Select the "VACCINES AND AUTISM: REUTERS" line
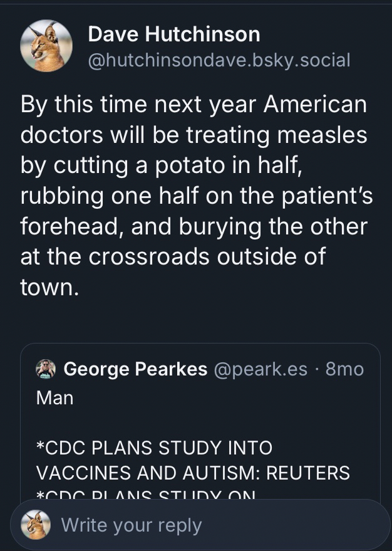 193,472
